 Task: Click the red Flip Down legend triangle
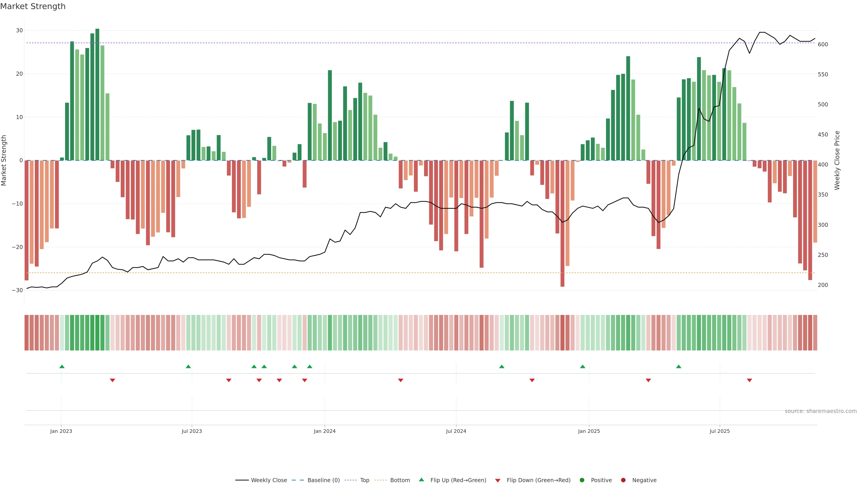click(x=498, y=481)
